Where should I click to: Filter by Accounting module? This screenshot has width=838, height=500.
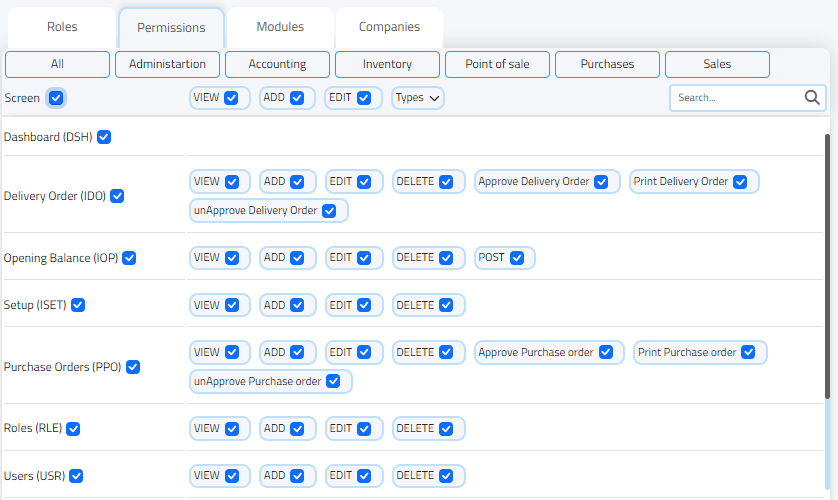click(277, 64)
